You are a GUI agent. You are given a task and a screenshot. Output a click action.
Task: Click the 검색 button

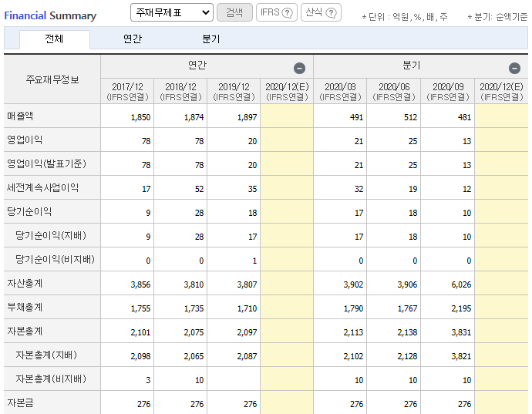coord(234,12)
